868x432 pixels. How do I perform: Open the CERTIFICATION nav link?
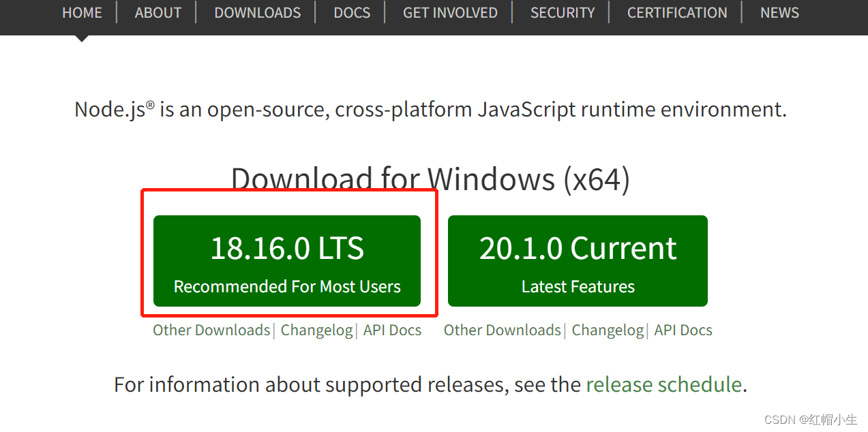tap(677, 13)
